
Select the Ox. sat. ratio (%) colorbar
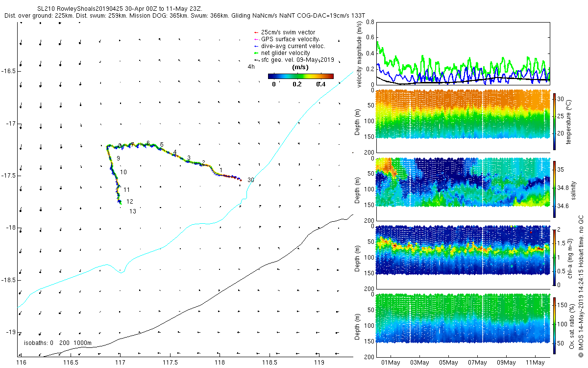pyautogui.click(x=555, y=325)
